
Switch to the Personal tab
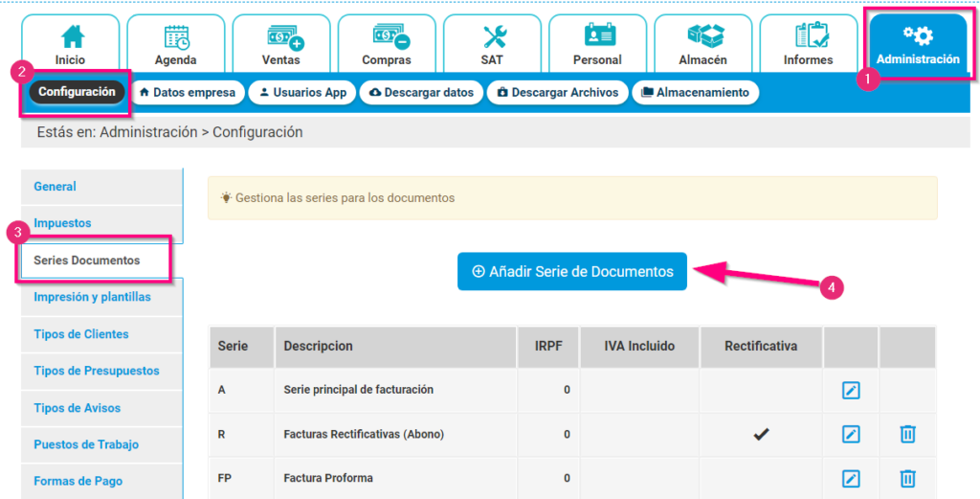pos(597,44)
